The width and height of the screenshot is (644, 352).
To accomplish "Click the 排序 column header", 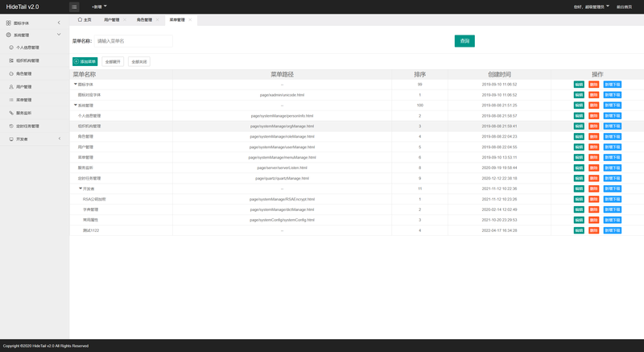I will pos(419,74).
